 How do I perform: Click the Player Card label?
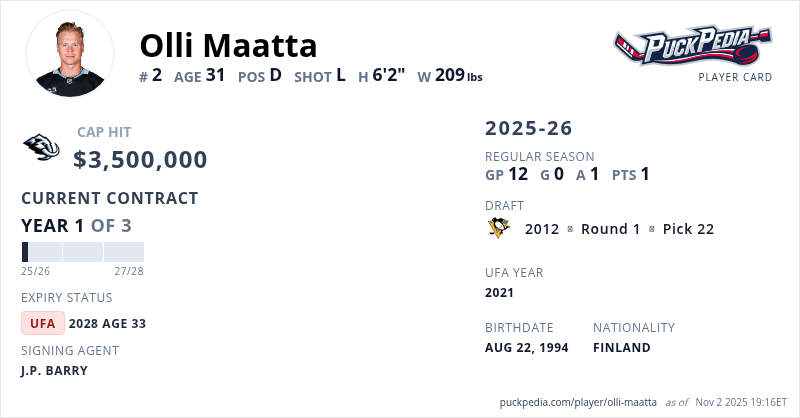[735, 77]
